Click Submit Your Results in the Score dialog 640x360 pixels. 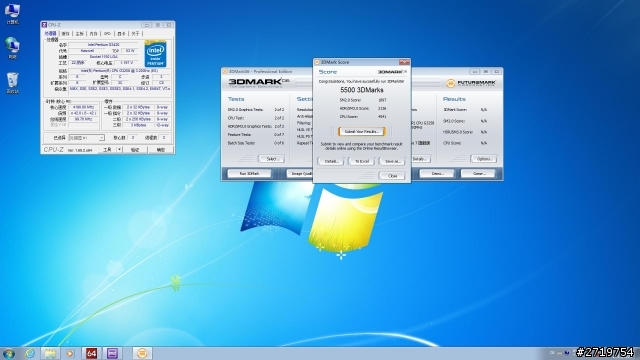pos(362,132)
